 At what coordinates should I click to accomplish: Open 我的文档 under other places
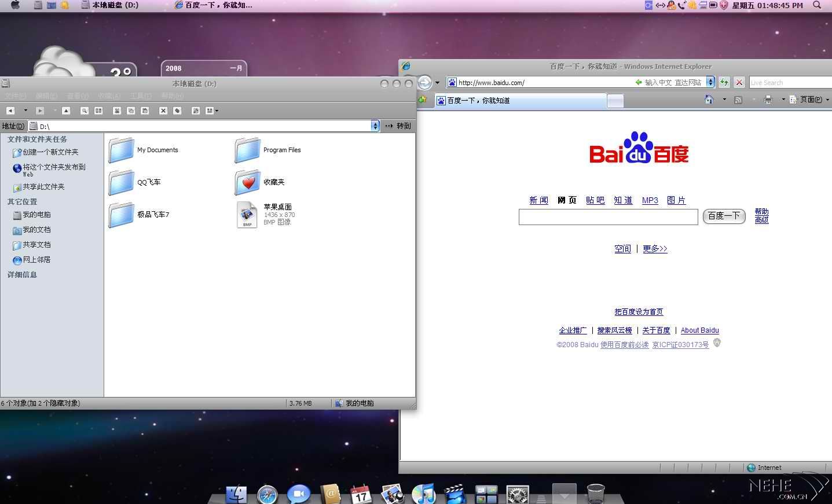click(x=32, y=230)
